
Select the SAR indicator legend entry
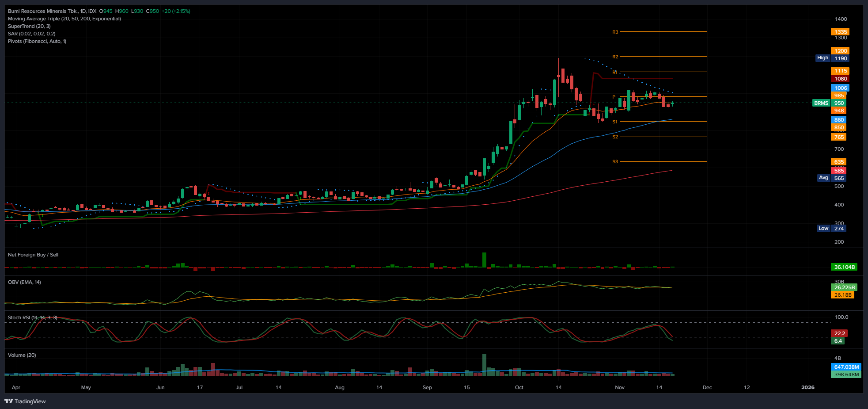point(31,34)
